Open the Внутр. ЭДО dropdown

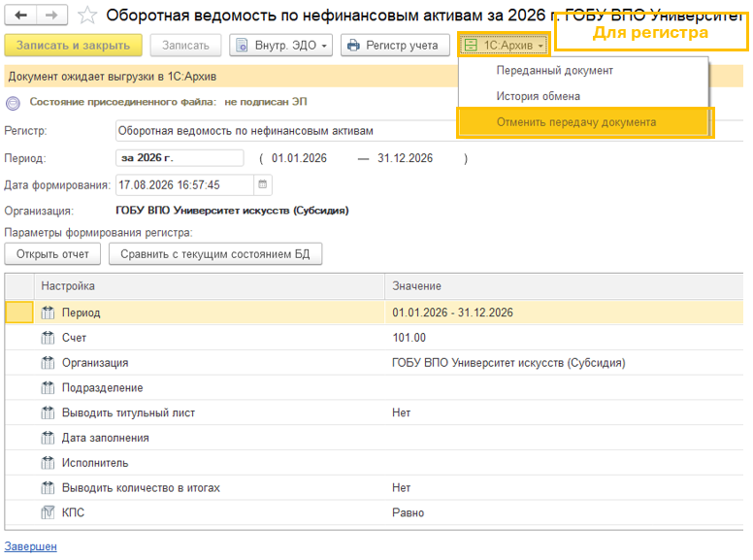(281, 46)
